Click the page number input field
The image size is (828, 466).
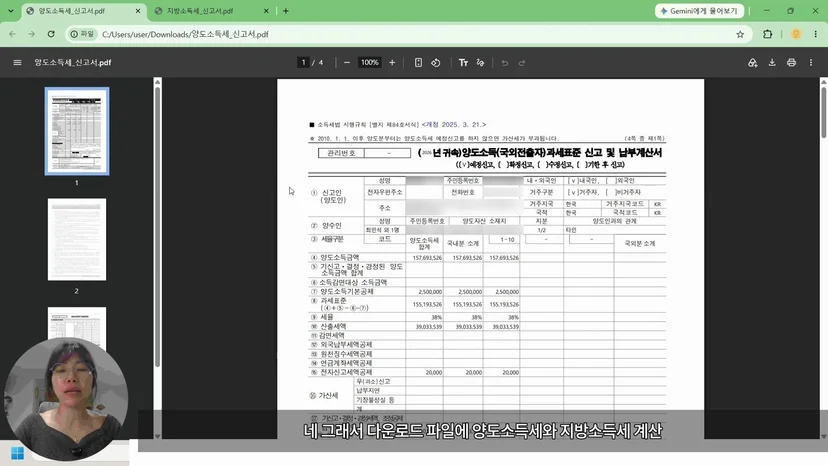click(x=303, y=62)
